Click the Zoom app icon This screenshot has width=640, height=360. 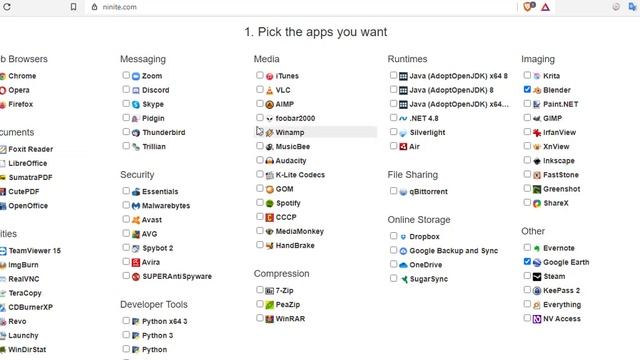136,76
